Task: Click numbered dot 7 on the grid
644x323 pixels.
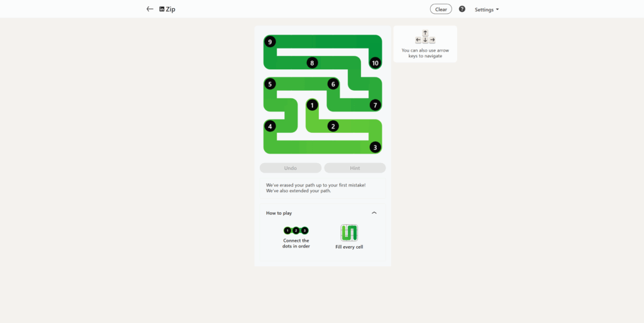Action: tap(375, 105)
